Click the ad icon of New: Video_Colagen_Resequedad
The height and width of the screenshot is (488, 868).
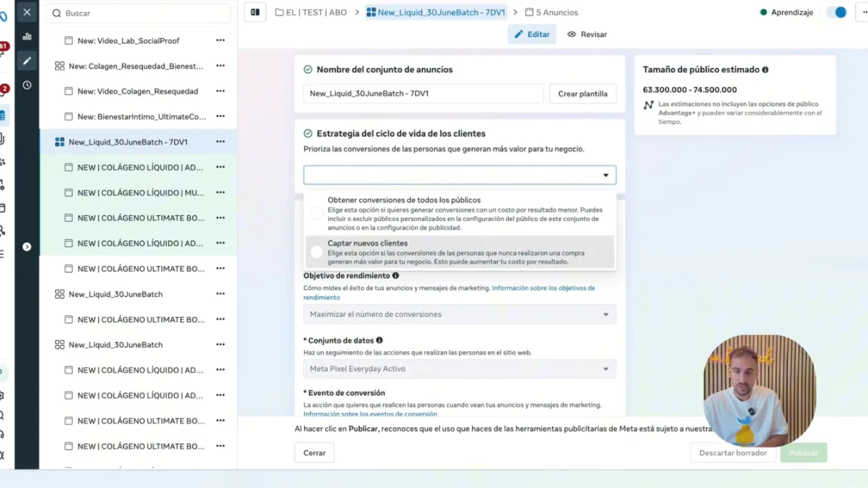tap(69, 91)
